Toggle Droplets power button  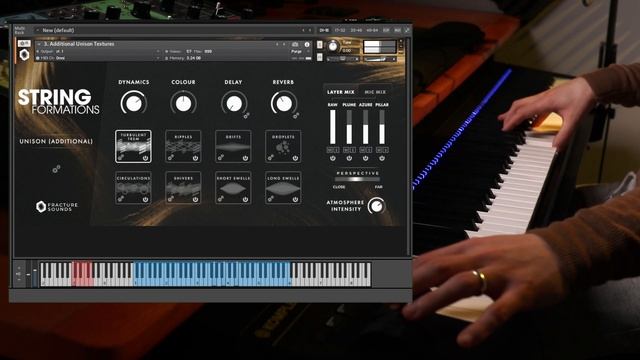pyautogui.click(x=295, y=158)
